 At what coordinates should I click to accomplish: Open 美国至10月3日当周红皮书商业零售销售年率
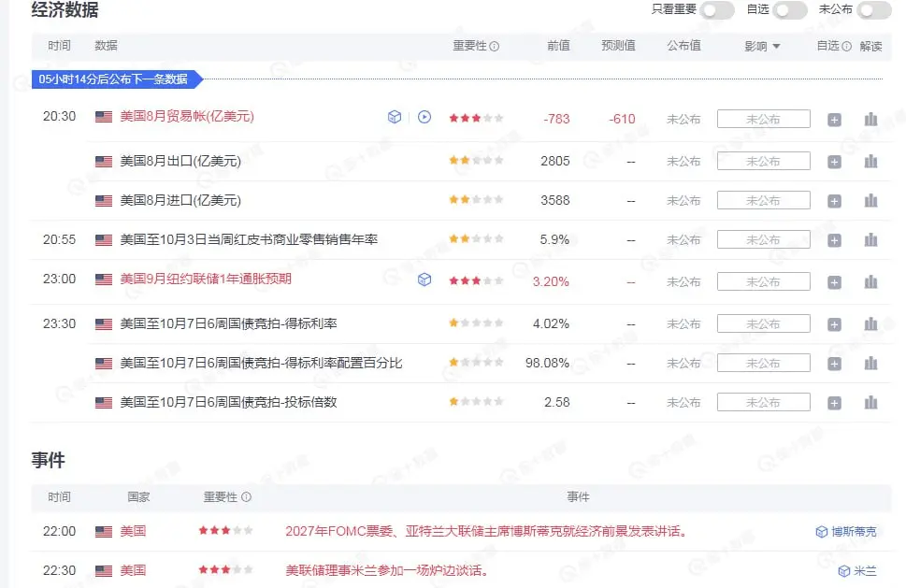pyautogui.click(x=249, y=239)
